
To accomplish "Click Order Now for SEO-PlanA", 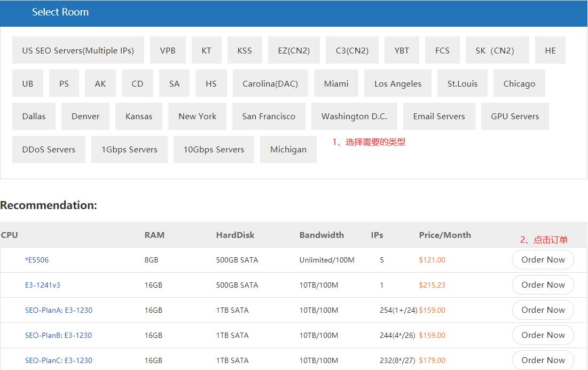I will [x=543, y=310].
